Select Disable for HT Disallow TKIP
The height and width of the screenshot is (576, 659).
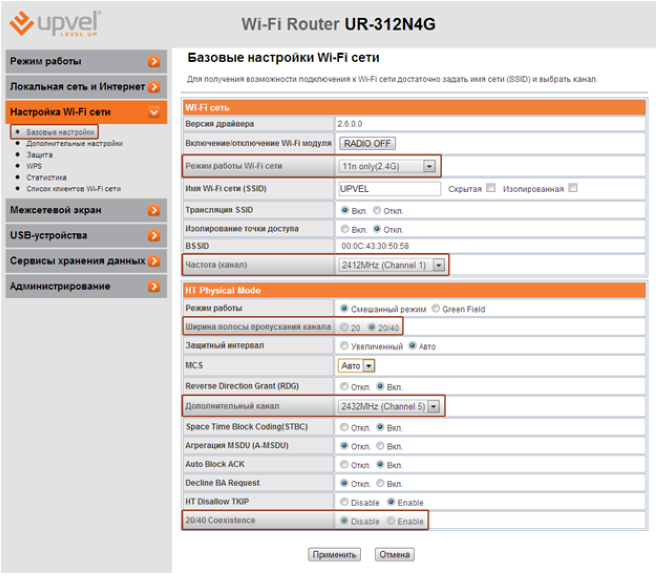pyautogui.click(x=344, y=502)
